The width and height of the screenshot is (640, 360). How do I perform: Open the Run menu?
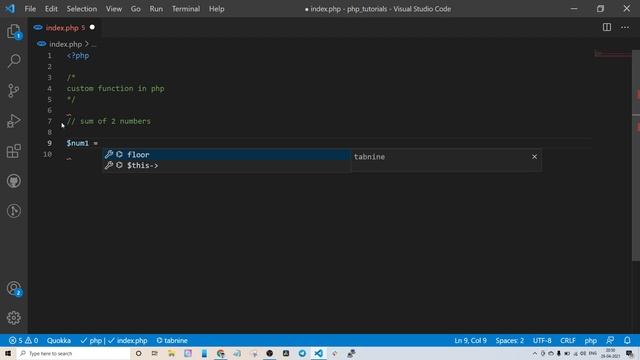click(x=156, y=9)
